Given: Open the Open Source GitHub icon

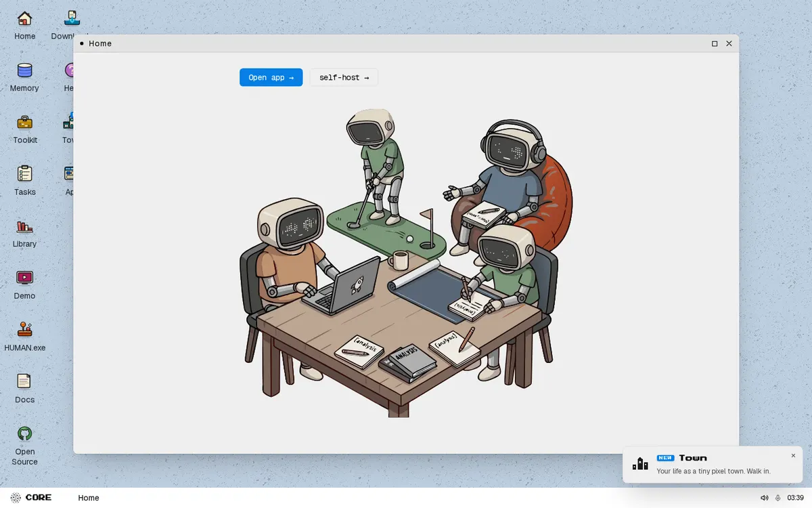Looking at the screenshot, I should [x=24, y=446].
